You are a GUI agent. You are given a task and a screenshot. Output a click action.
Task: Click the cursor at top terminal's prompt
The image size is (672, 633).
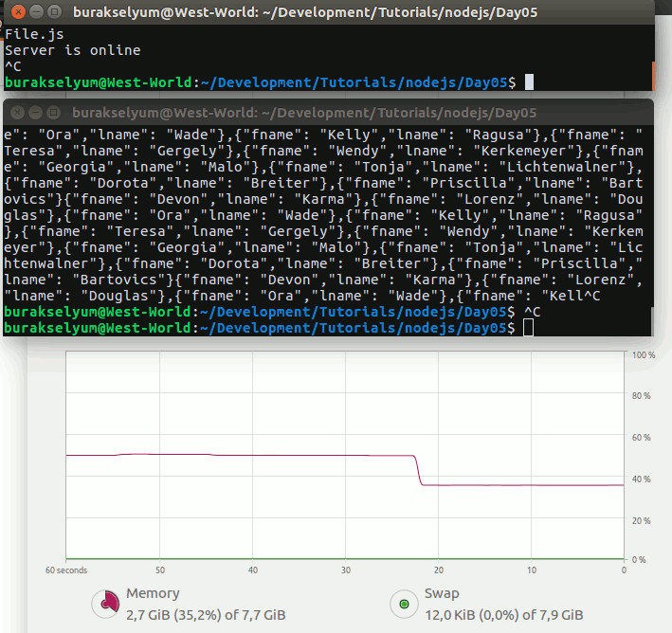(529, 82)
